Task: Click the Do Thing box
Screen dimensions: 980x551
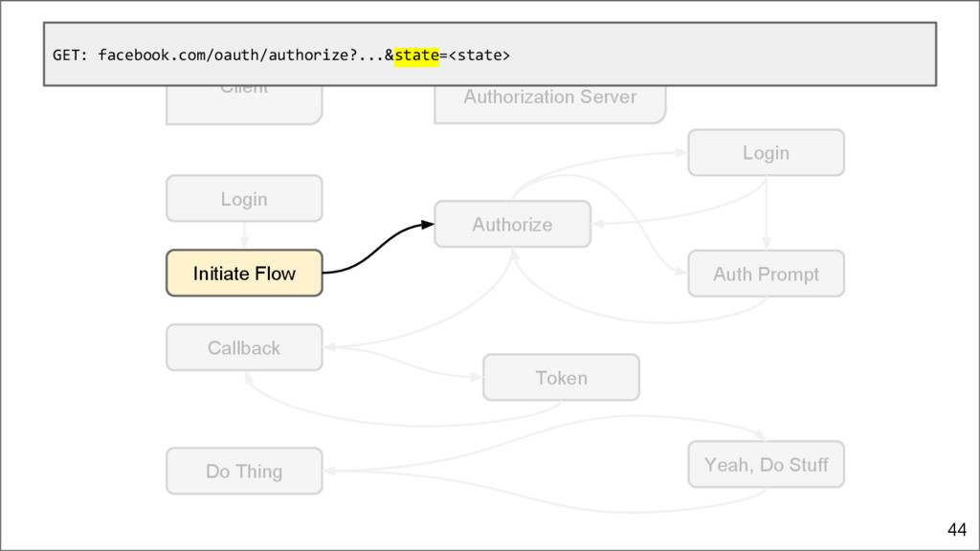Action: pyautogui.click(x=244, y=471)
